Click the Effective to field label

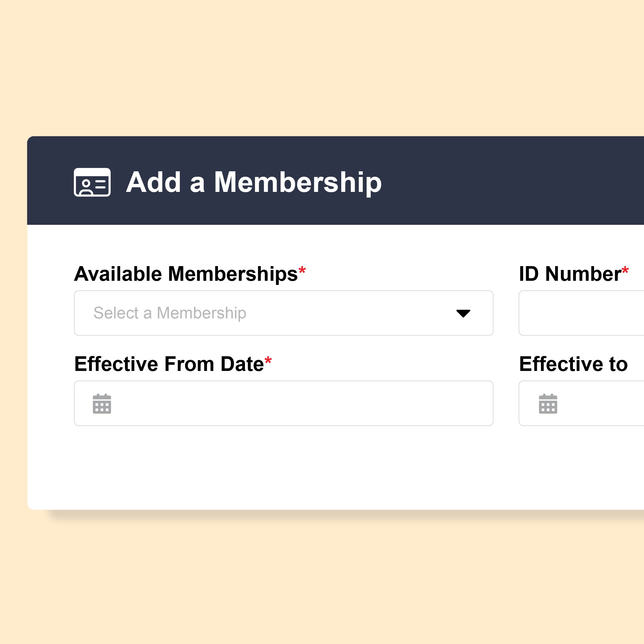[573, 364]
